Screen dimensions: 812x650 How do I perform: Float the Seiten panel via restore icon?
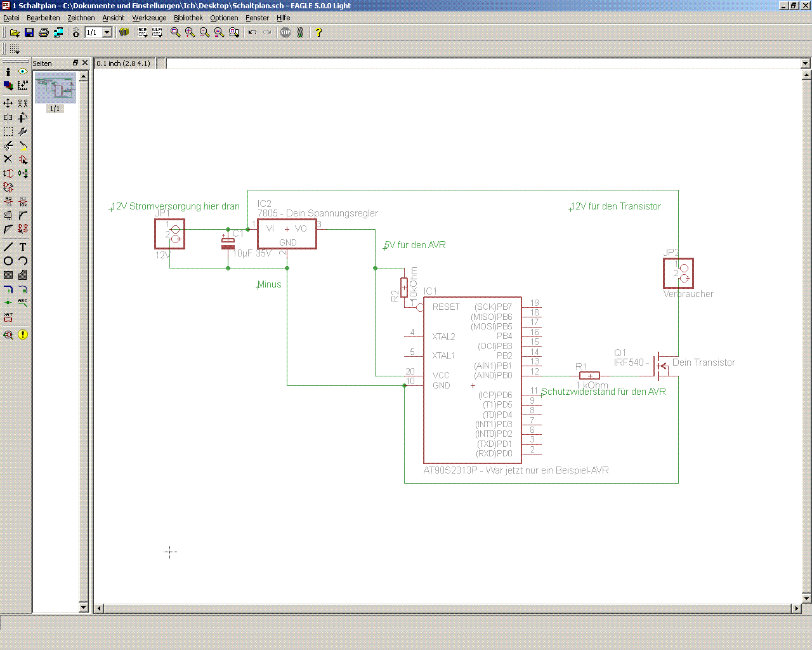tap(75, 63)
